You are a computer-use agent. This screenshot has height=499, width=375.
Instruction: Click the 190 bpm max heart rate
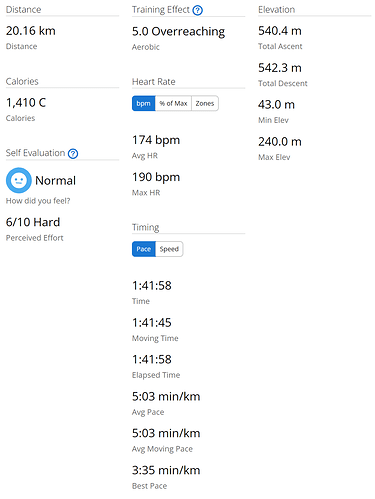pyautogui.click(x=156, y=177)
